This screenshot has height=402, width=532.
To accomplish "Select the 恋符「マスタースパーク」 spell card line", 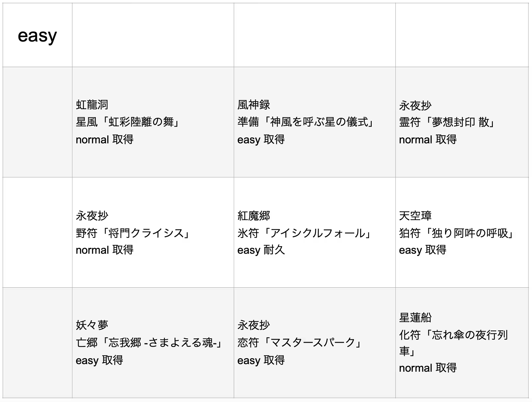I will 300,343.
